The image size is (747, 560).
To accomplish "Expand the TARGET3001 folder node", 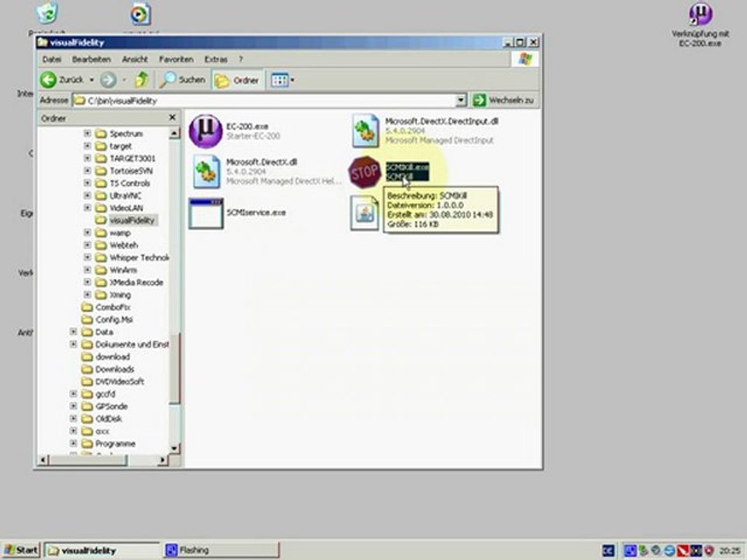I will click(87, 158).
